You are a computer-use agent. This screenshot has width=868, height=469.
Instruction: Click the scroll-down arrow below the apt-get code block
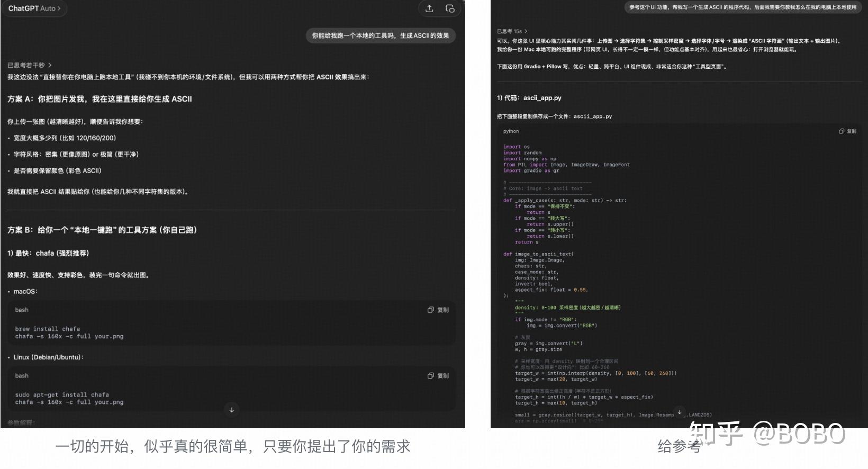(x=231, y=410)
